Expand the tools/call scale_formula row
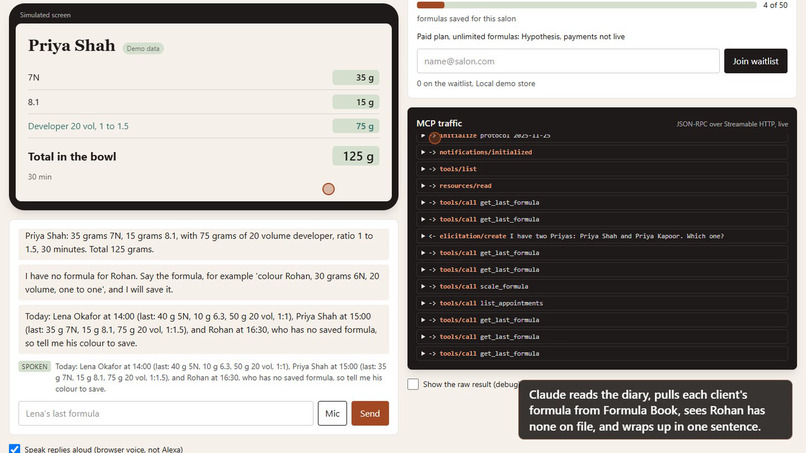 coord(602,286)
